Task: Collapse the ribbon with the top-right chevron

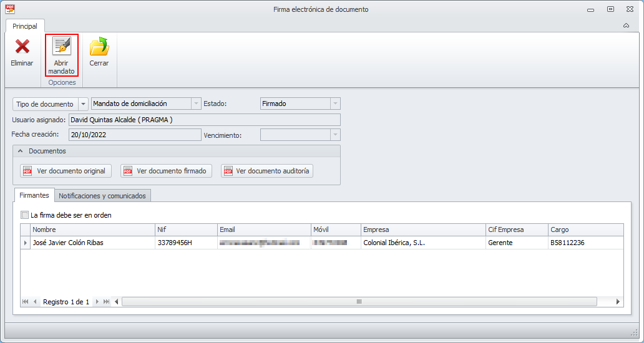Action: 626,26
